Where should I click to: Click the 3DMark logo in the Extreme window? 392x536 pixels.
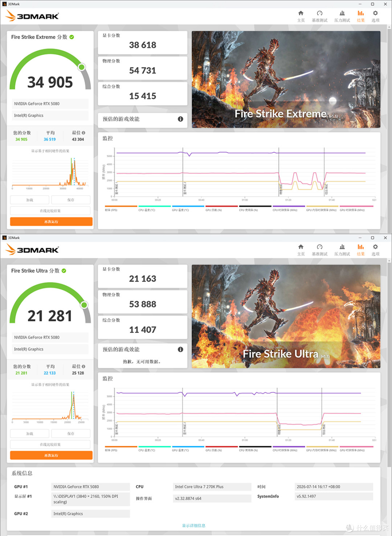[32, 16]
